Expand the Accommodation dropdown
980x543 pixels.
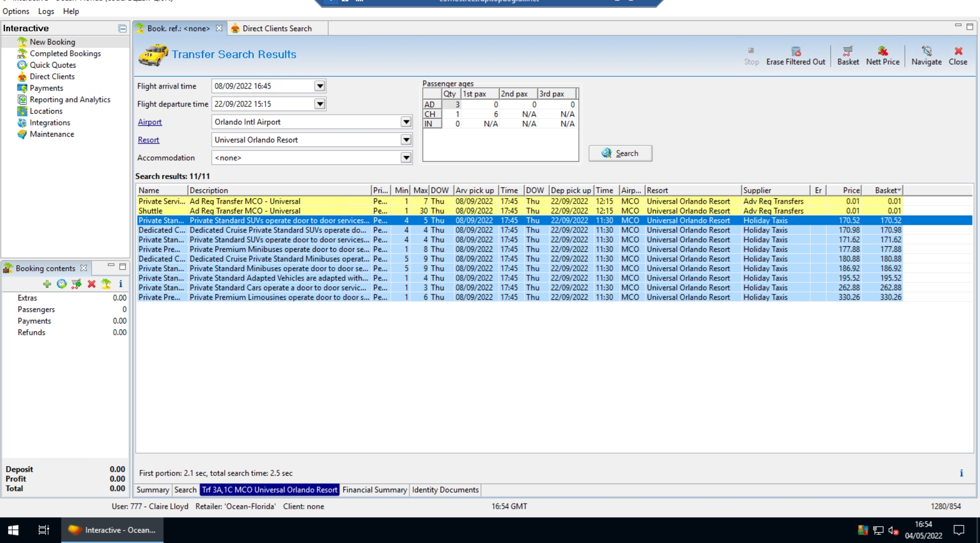(406, 158)
